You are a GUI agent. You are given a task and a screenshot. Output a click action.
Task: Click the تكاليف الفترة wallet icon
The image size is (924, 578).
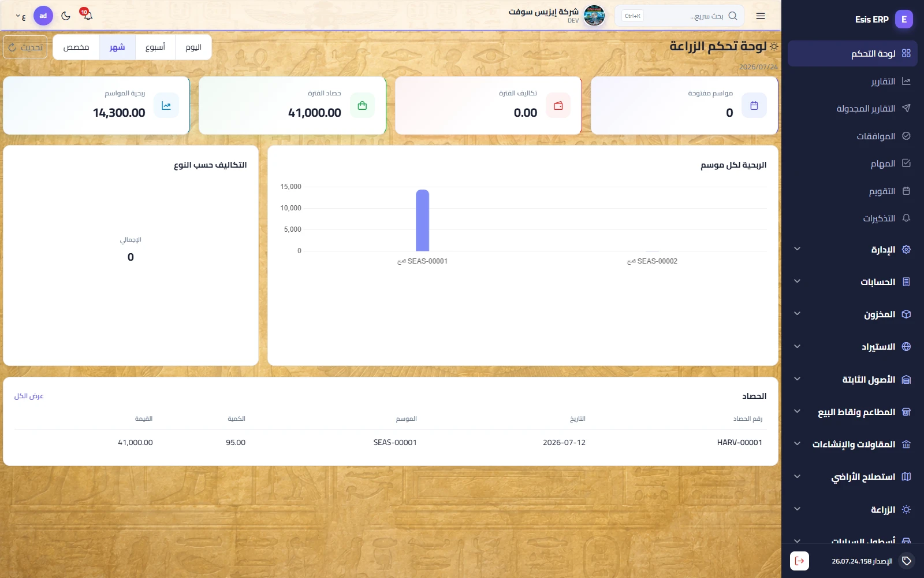(558, 105)
